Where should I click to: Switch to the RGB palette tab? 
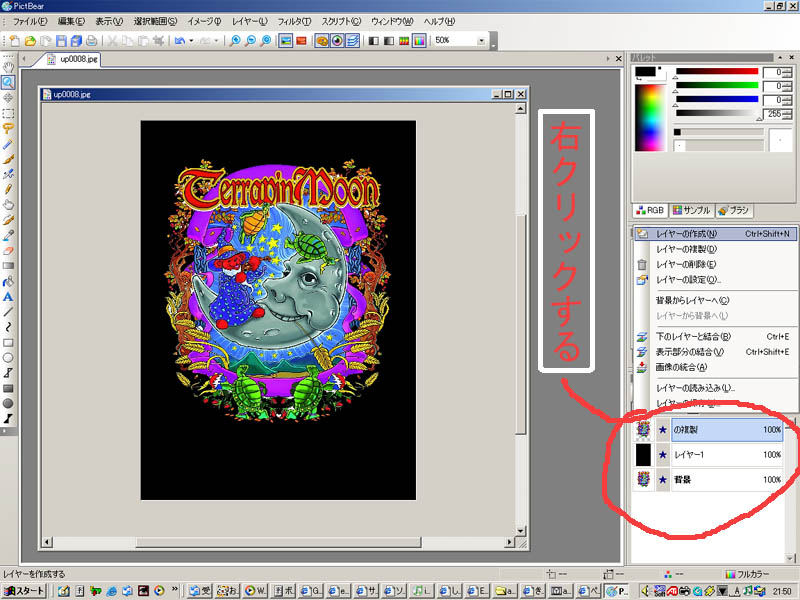[x=651, y=210]
